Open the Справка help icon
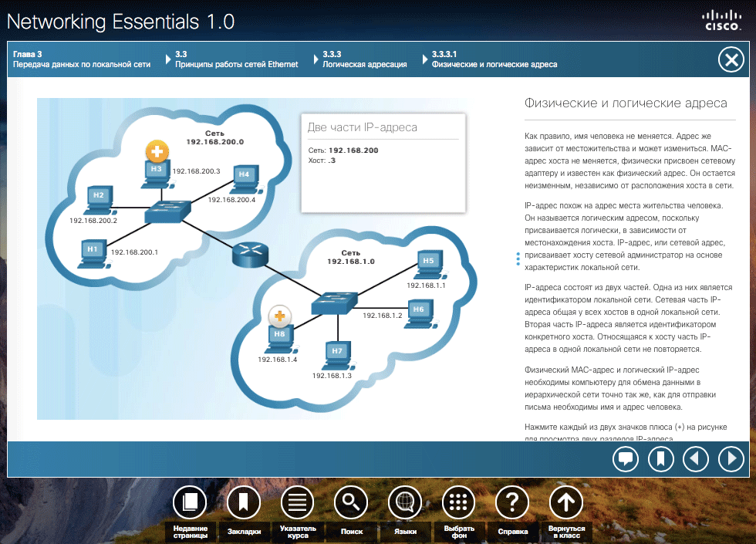 point(512,502)
